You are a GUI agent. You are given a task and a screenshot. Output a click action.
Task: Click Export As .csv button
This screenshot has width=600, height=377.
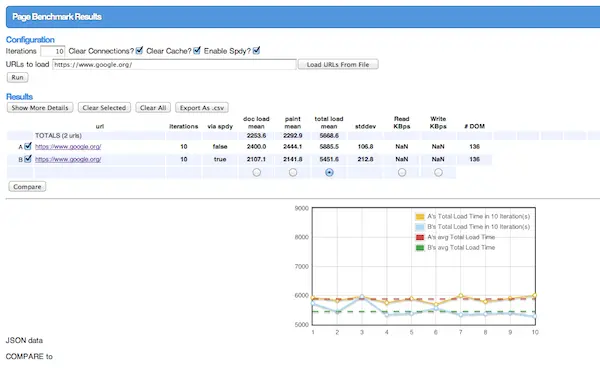(x=202, y=108)
